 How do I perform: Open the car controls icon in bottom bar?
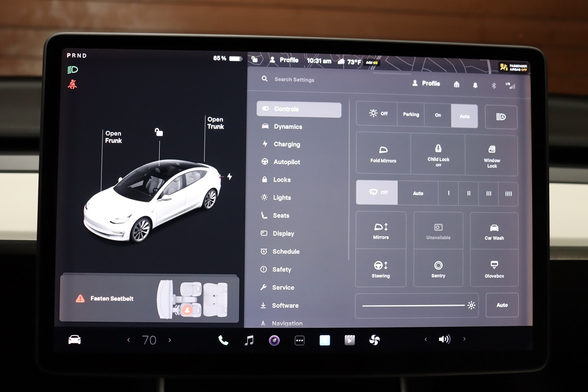click(74, 340)
